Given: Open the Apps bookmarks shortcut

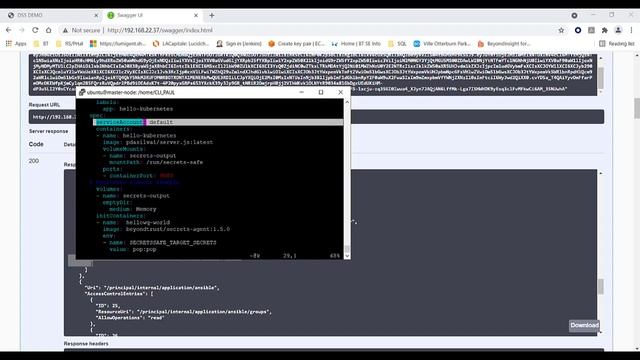Looking at the screenshot, I should click(x=16, y=44).
